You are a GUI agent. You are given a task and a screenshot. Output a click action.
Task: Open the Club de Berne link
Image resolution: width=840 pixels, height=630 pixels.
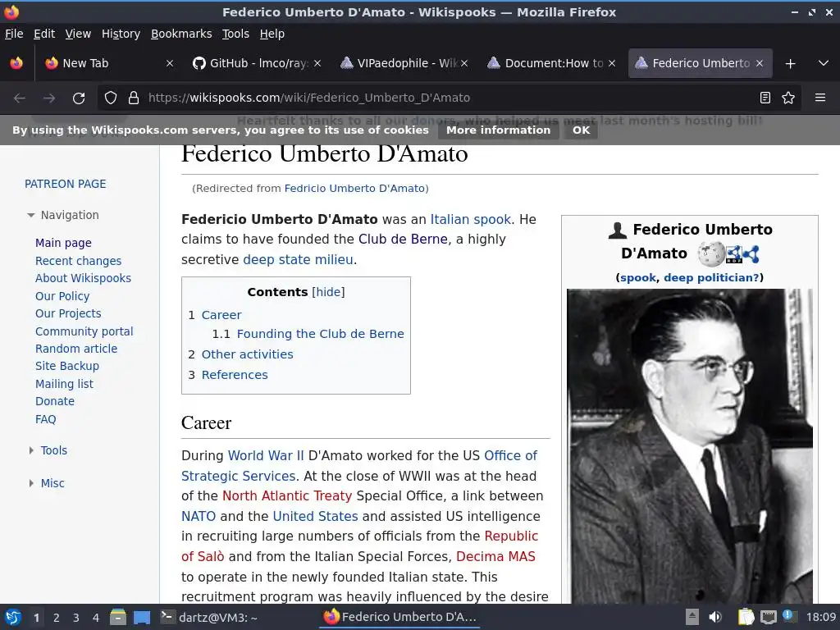403,239
